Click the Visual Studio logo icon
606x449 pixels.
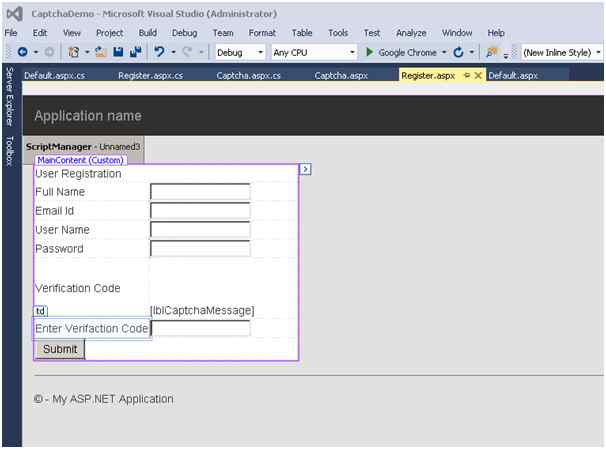tap(14, 14)
